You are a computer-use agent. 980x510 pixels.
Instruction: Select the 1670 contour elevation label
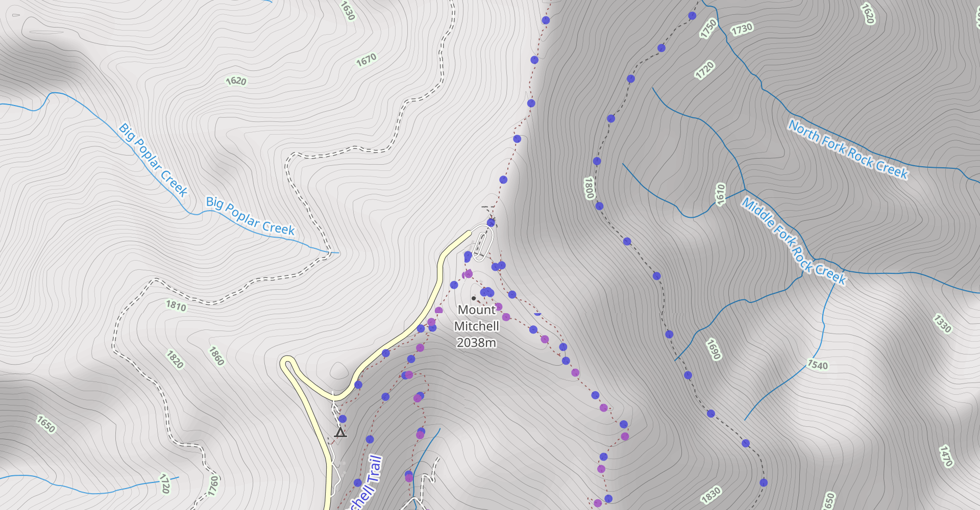(366, 60)
